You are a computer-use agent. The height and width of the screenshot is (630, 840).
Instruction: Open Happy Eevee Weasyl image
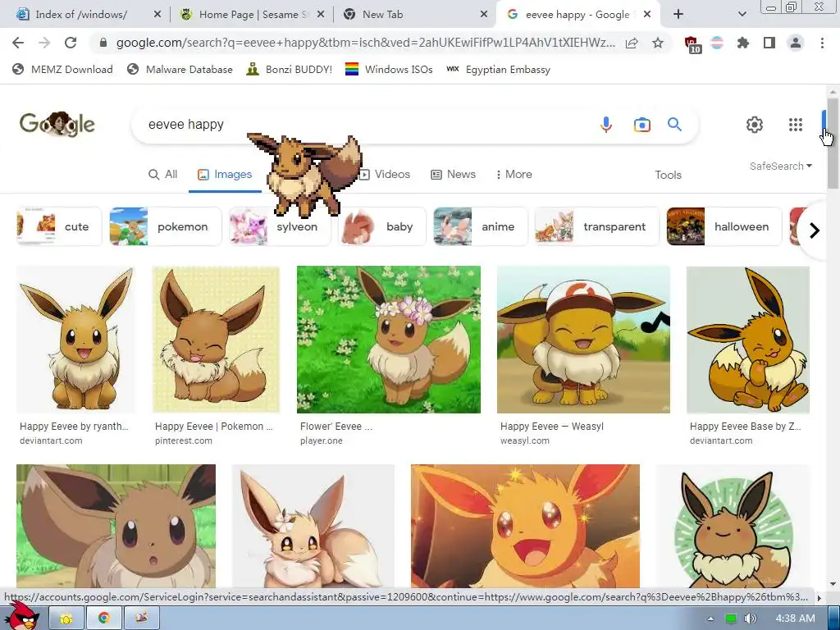(583, 340)
